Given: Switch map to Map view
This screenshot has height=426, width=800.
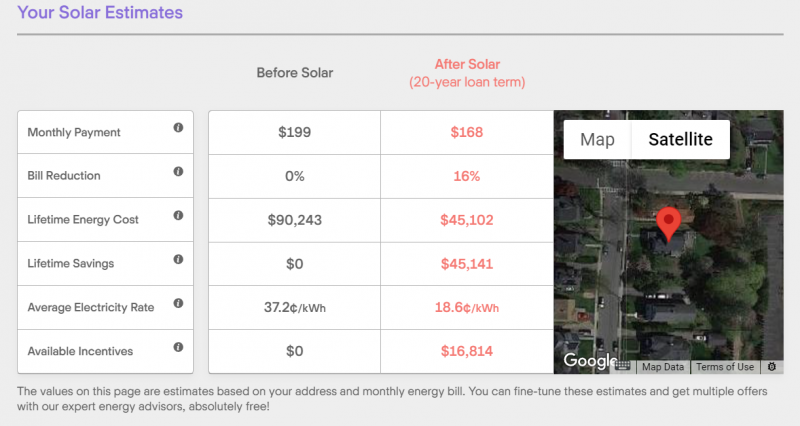Looking at the screenshot, I should (597, 139).
